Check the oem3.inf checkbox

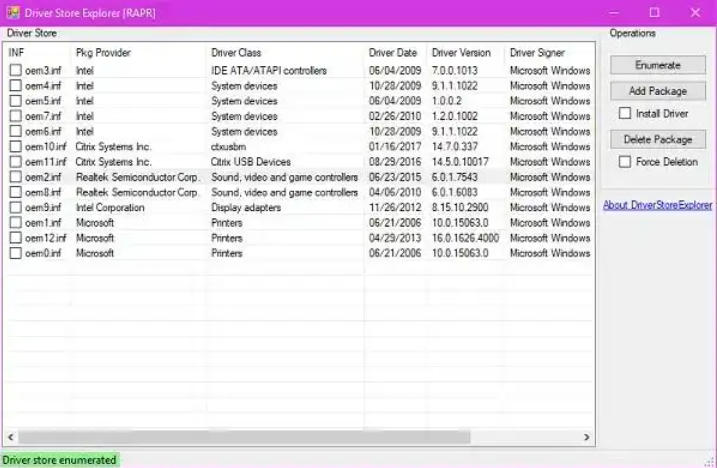point(15,71)
